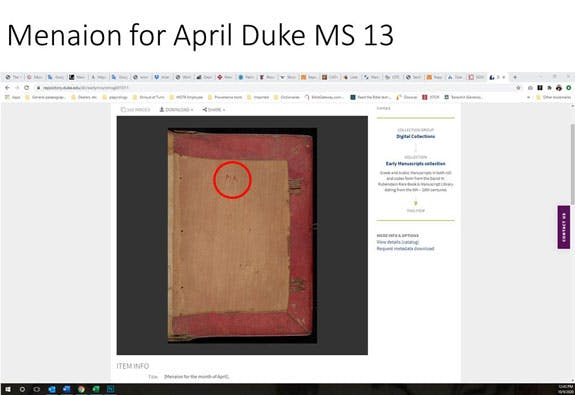Open Excel from the taskbar

coord(96,389)
